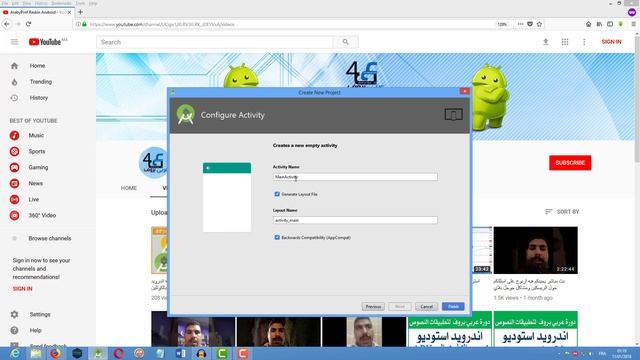
Task: Click the taskbar clock
Action: pos(622,353)
